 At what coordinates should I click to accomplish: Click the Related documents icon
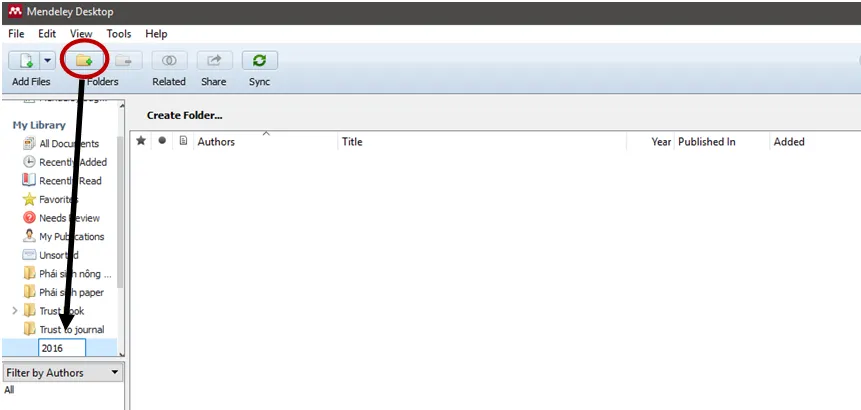[x=169, y=60]
